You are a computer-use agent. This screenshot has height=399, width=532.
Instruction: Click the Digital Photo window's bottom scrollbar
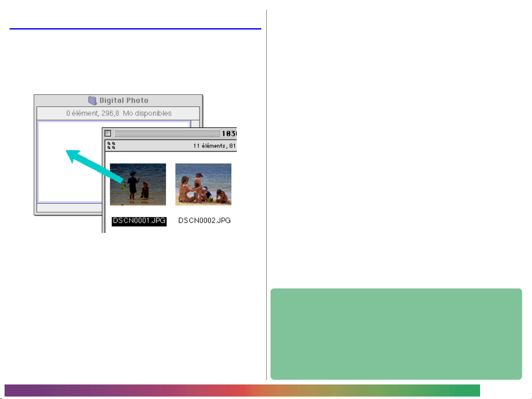click(69, 208)
